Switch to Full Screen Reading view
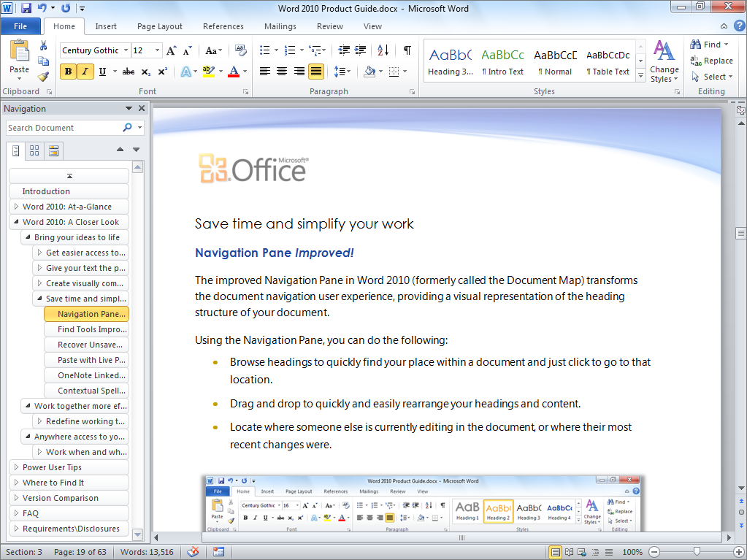This screenshot has width=747, height=560. (x=569, y=553)
